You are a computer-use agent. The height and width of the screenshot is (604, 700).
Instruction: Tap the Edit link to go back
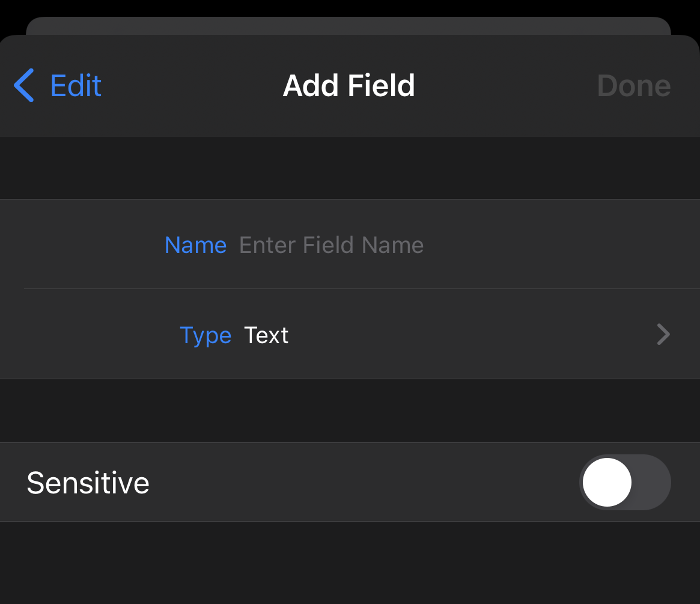click(x=75, y=85)
